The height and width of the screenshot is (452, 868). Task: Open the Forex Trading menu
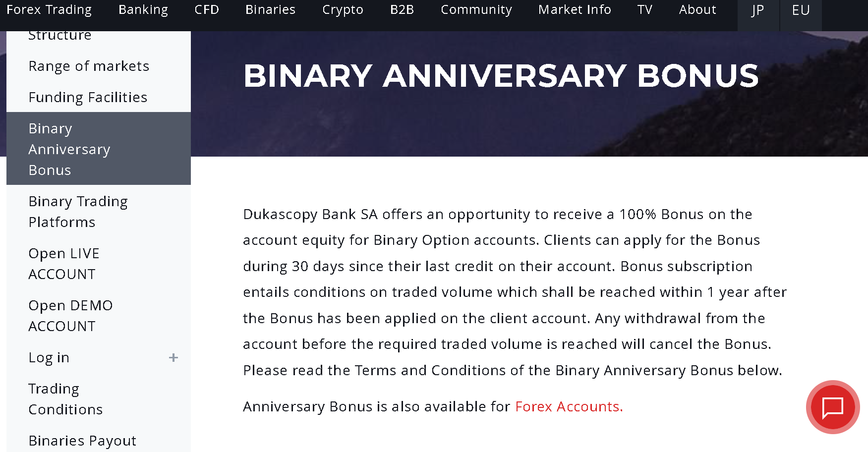click(x=49, y=10)
